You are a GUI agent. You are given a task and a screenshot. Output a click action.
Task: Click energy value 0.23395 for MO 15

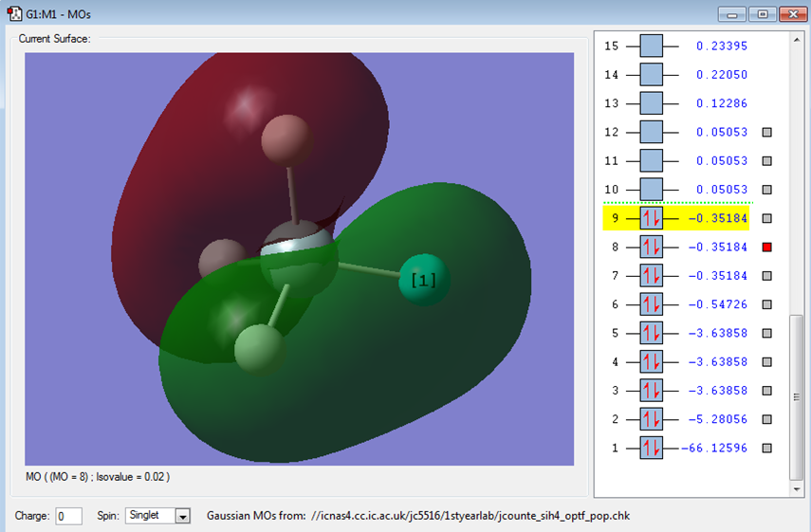pyautogui.click(x=721, y=46)
